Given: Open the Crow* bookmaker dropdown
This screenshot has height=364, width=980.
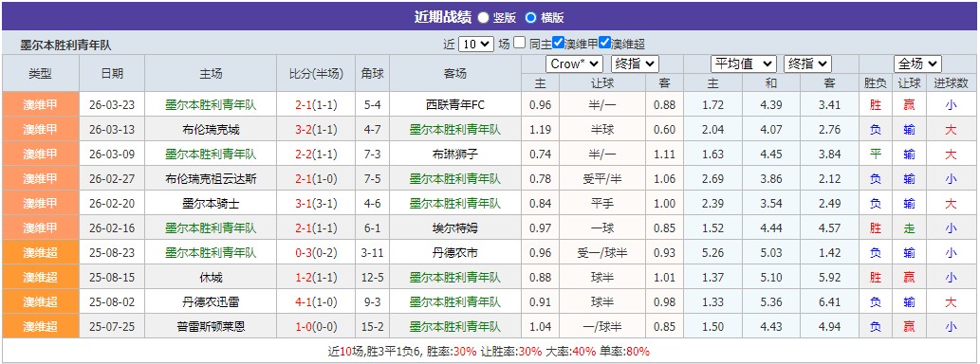Looking at the screenshot, I should point(574,64).
